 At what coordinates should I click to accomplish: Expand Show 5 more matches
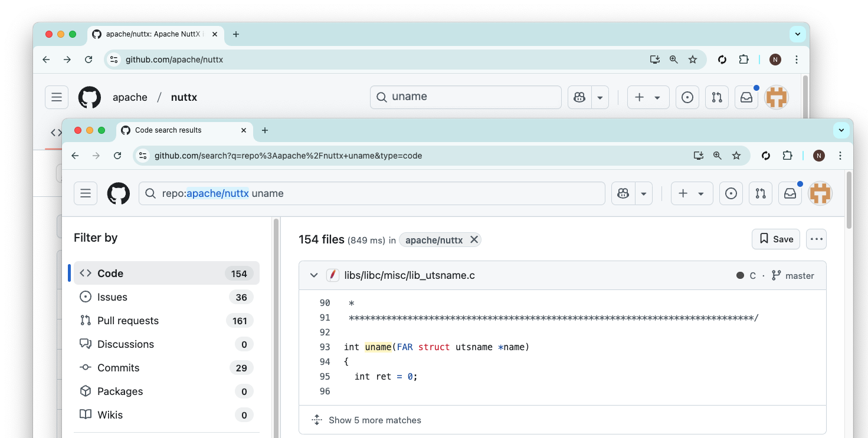(x=375, y=420)
